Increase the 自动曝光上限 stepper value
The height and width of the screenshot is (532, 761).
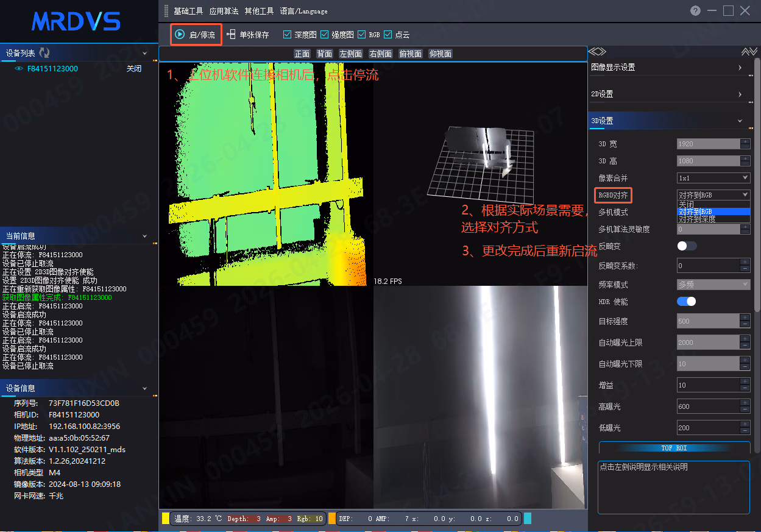(745, 339)
